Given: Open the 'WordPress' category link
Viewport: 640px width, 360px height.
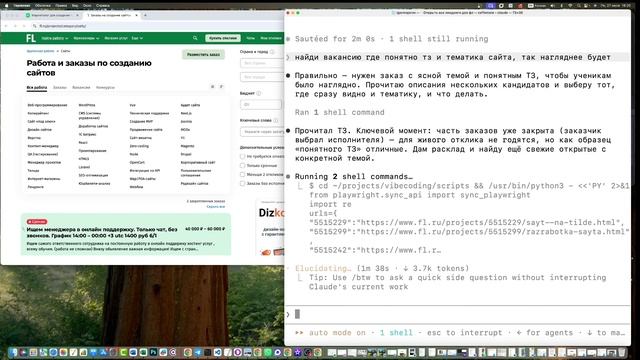Looking at the screenshot, I should point(87,105).
